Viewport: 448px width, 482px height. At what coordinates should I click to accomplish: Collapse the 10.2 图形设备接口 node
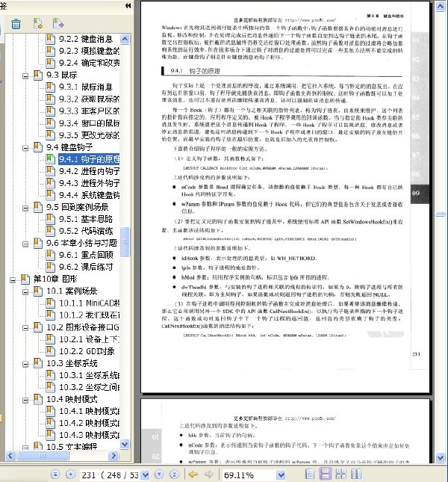(x=25, y=328)
